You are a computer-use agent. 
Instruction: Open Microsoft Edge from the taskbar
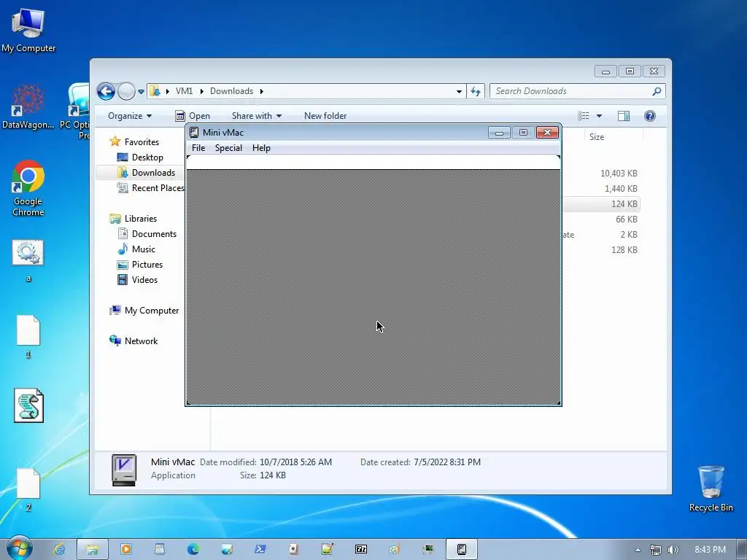pyautogui.click(x=193, y=549)
